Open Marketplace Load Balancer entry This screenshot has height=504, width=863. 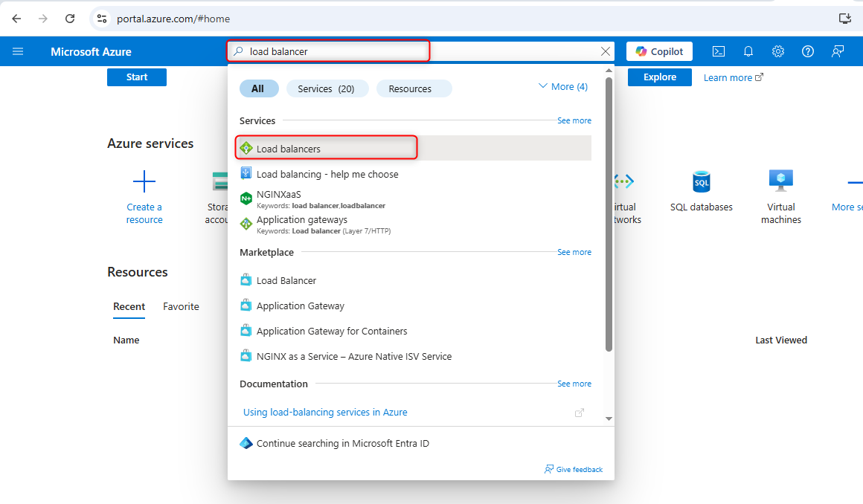tap(416, 280)
